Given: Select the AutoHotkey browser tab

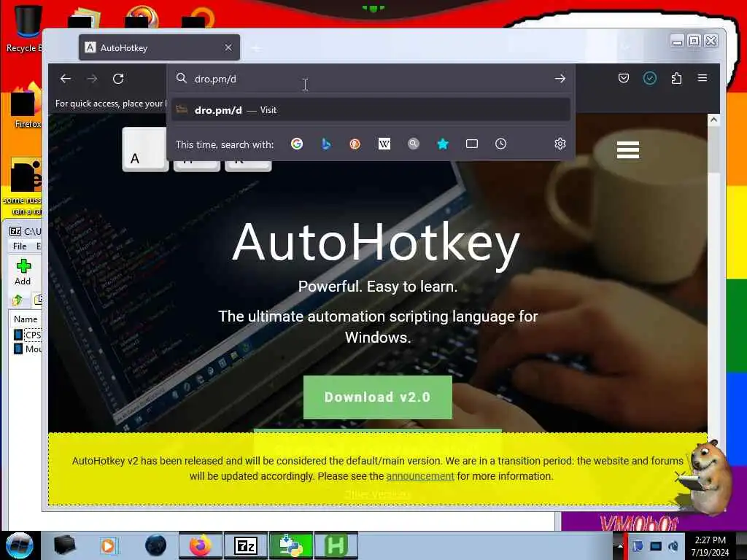Looking at the screenshot, I should click(x=159, y=47).
